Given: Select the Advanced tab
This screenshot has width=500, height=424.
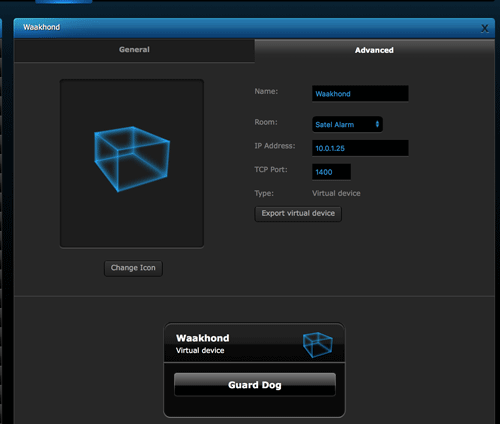Looking at the screenshot, I should click(x=374, y=50).
